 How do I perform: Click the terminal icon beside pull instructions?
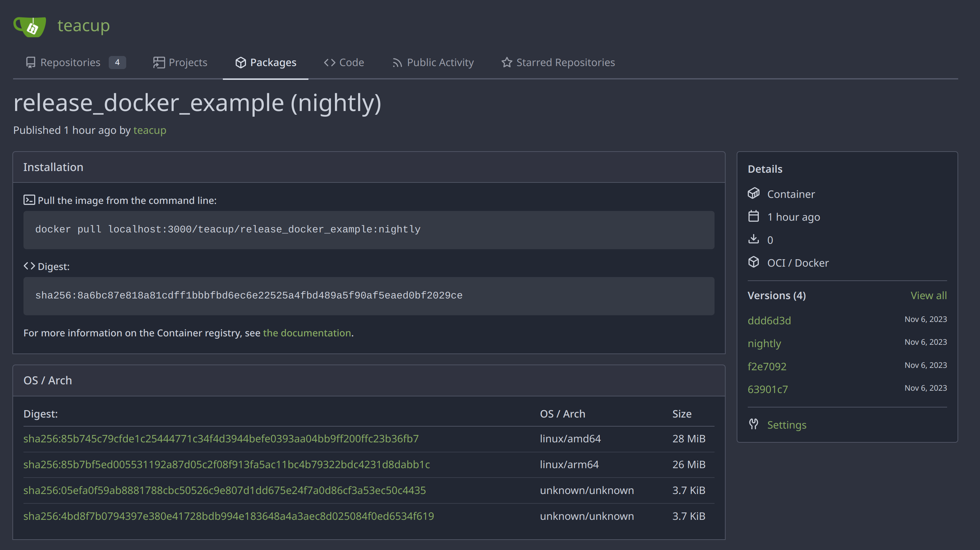tap(29, 200)
